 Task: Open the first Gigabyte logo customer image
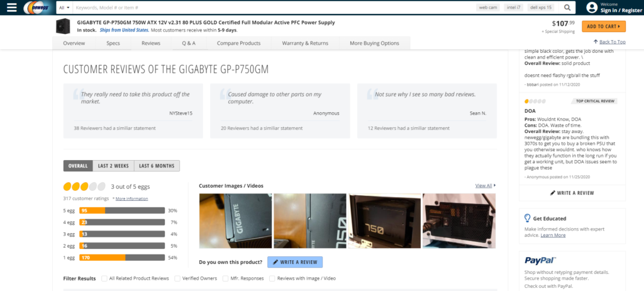235,221
